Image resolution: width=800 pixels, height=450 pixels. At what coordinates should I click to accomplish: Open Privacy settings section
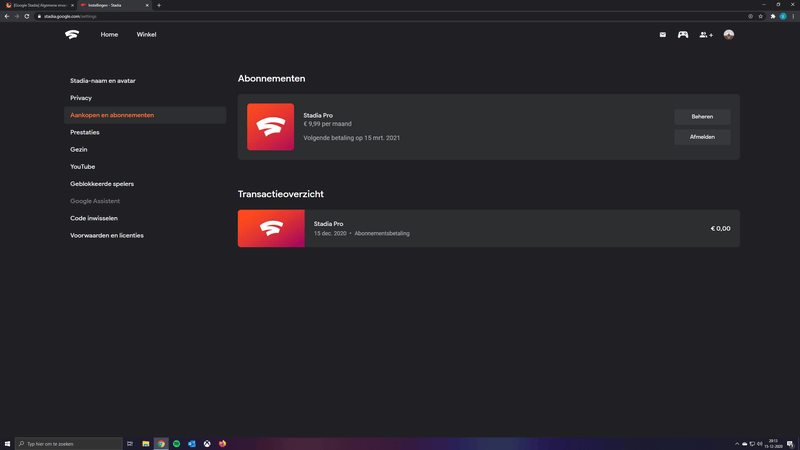[x=81, y=98]
